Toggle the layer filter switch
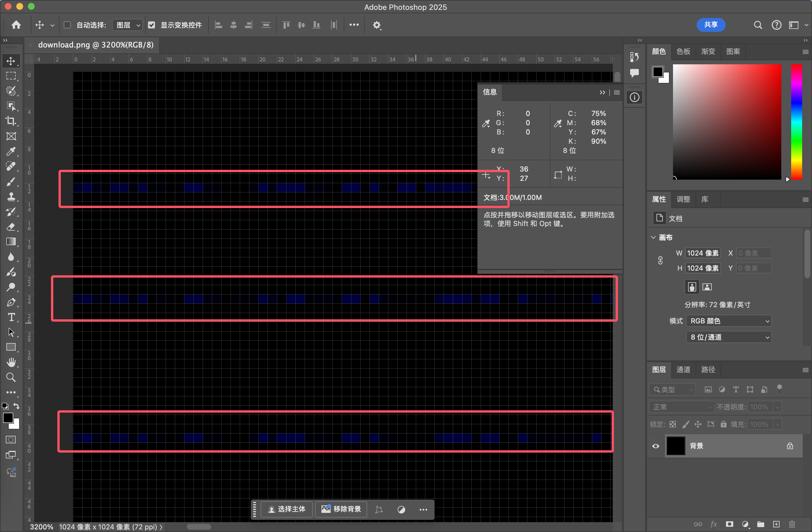The image size is (812, 532). click(779, 389)
